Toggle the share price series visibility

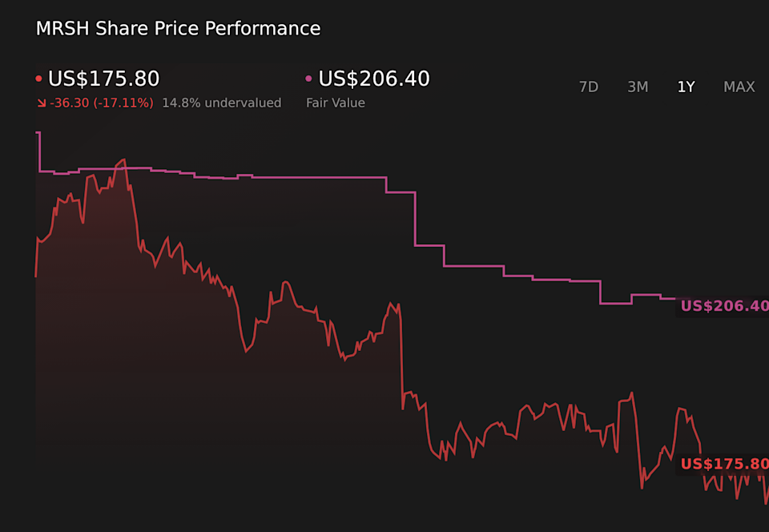(38, 78)
